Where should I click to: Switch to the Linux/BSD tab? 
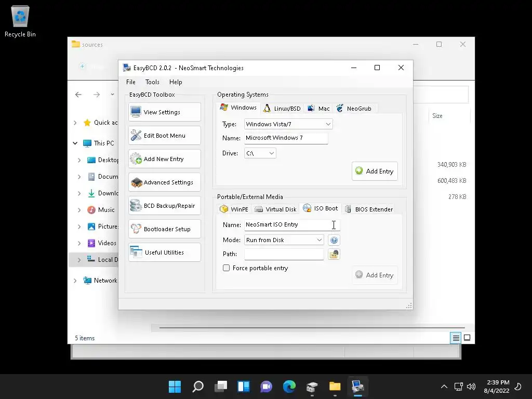(x=282, y=108)
